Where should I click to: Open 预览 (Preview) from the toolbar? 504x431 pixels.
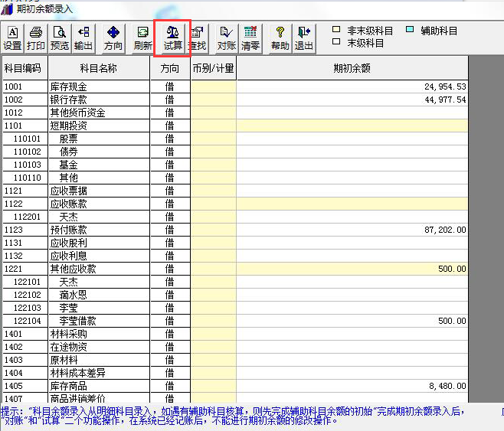point(59,38)
